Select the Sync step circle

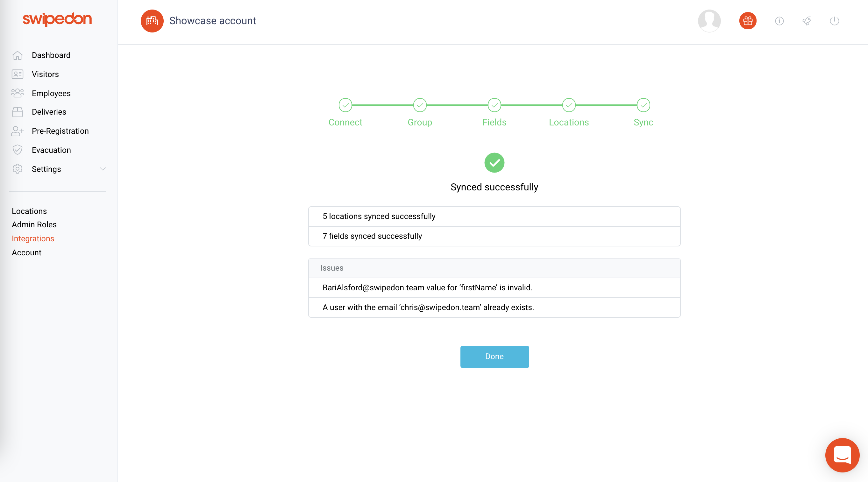[643, 105]
